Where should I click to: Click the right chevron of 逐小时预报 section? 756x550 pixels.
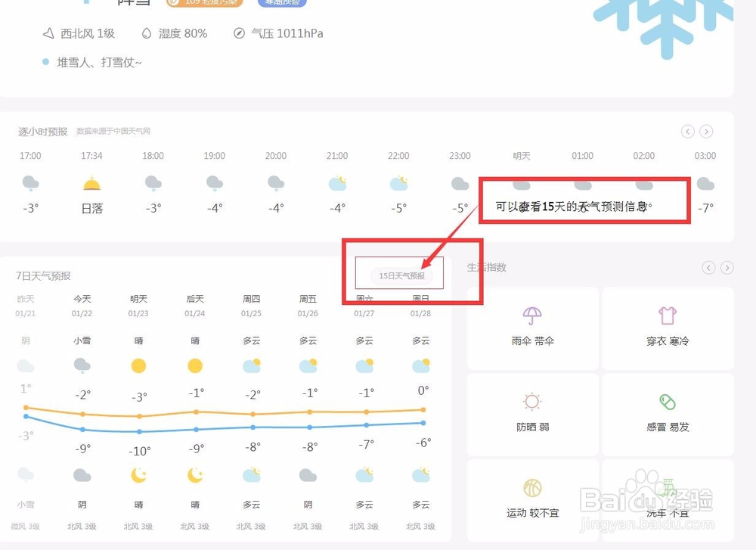coord(706,131)
